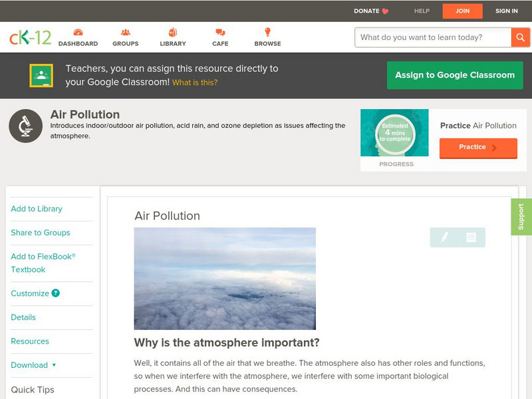
Task: Select the highlighter pen tool icon
Action: pos(444,237)
